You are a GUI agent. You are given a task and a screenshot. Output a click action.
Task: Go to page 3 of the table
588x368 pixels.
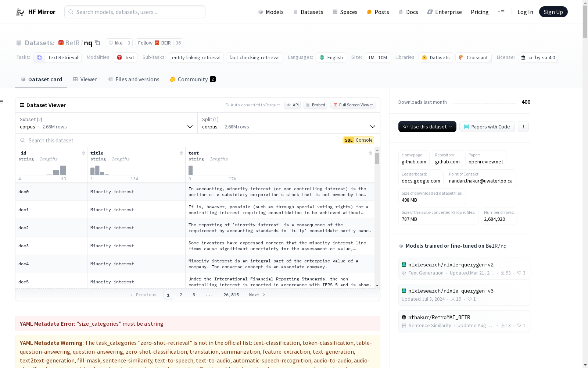point(194,295)
